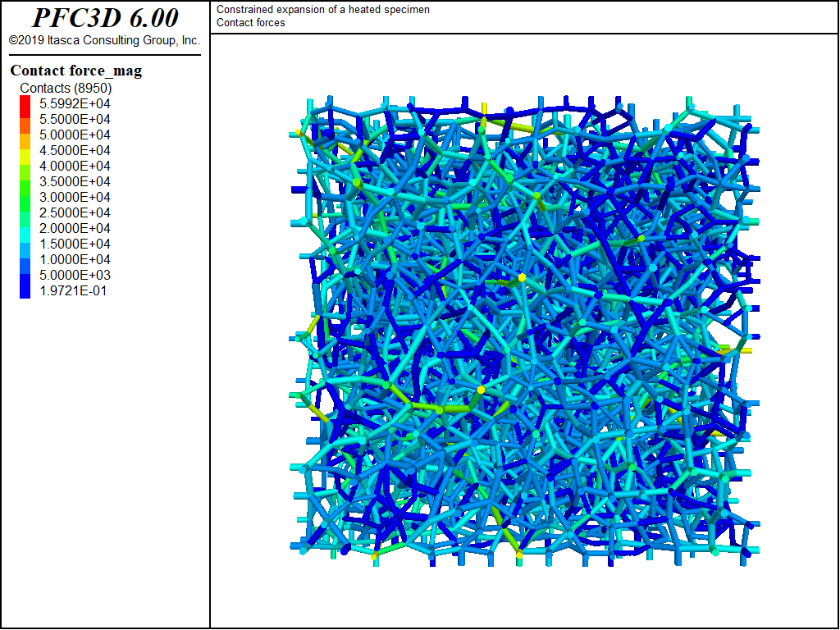840x630 pixels.
Task: Click the legend value 1.9721E-01
Action: pyautogui.click(x=73, y=291)
